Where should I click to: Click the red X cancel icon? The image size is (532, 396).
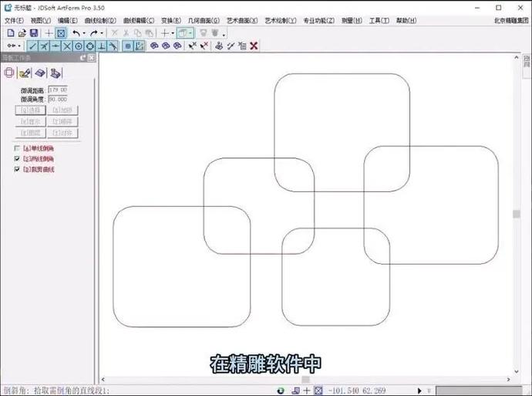pyautogui.click(x=254, y=46)
